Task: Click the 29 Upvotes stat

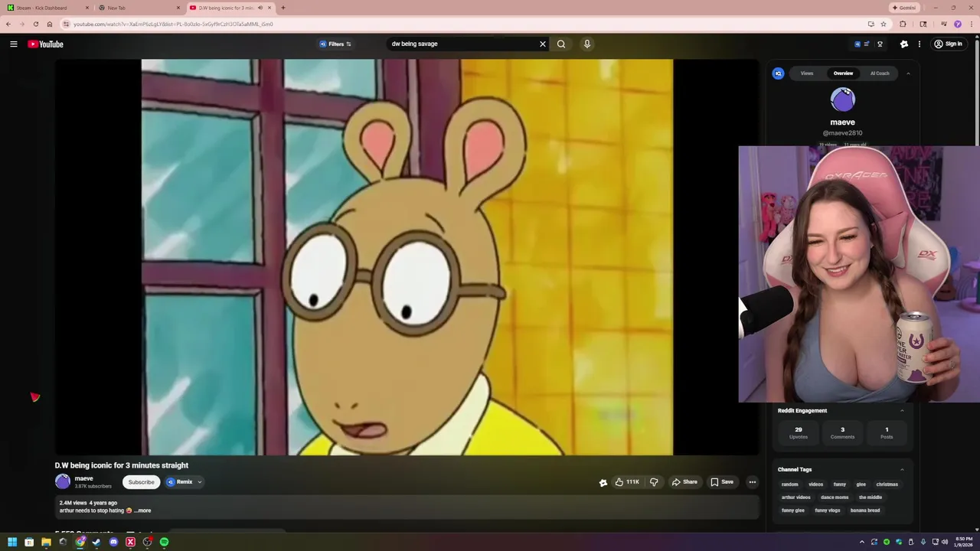Action: (x=799, y=432)
